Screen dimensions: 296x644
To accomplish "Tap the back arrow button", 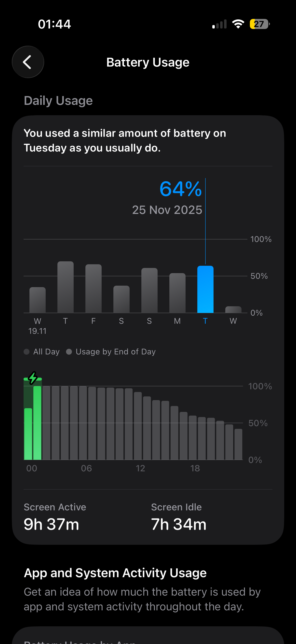I will 28,62.
